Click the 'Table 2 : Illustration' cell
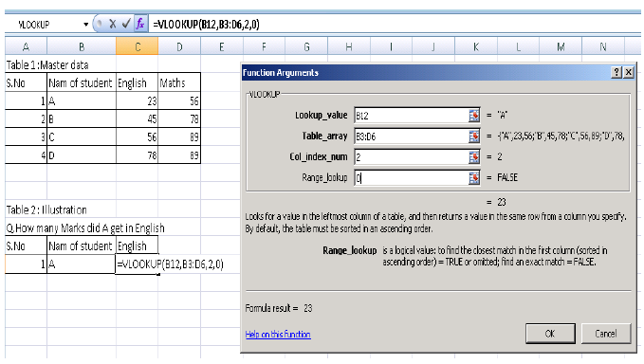Viewport: 644px width, 364px height. (x=46, y=209)
